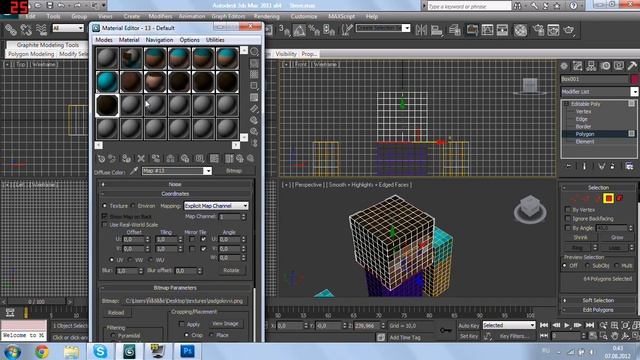Screen dimensions: 640x360
Task: Toggle Percent Snap icon
Action: click(314, 30)
